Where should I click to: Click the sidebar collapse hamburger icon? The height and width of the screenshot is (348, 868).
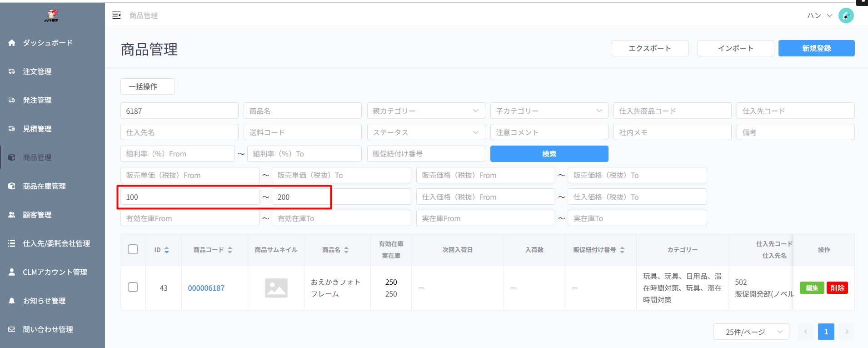point(116,15)
